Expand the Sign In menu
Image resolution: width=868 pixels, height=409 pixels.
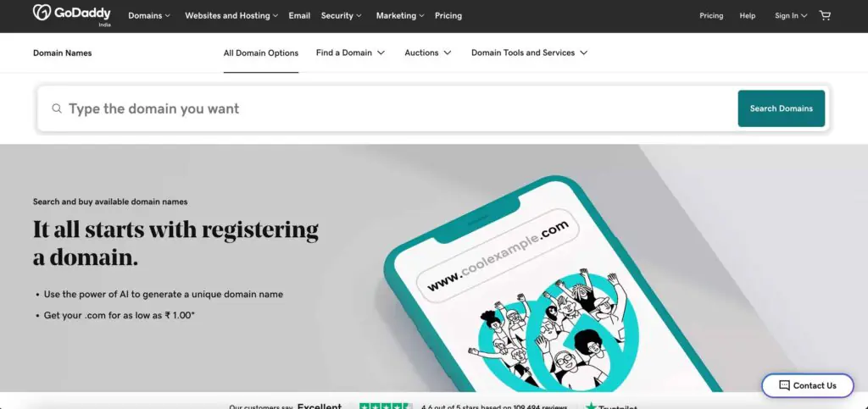click(x=791, y=15)
